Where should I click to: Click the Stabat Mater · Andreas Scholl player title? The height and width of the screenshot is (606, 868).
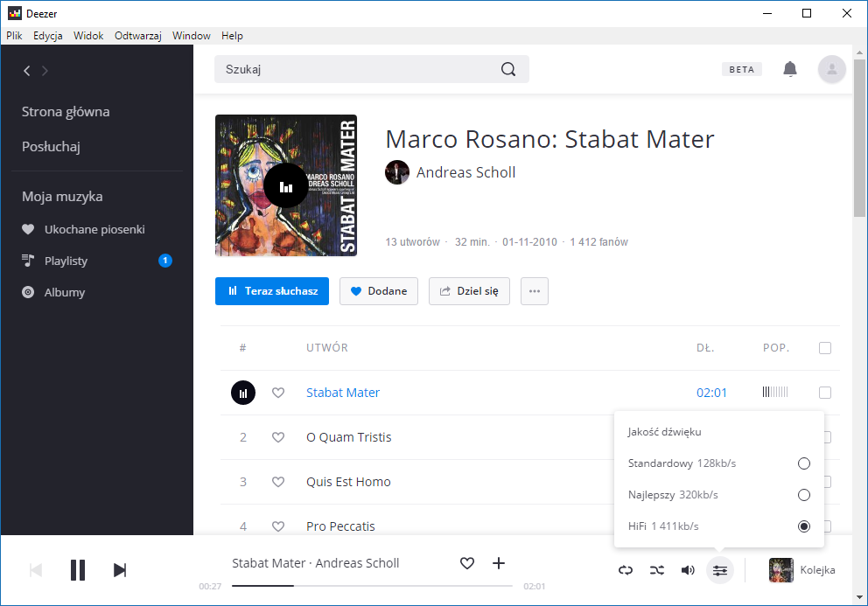(x=316, y=563)
